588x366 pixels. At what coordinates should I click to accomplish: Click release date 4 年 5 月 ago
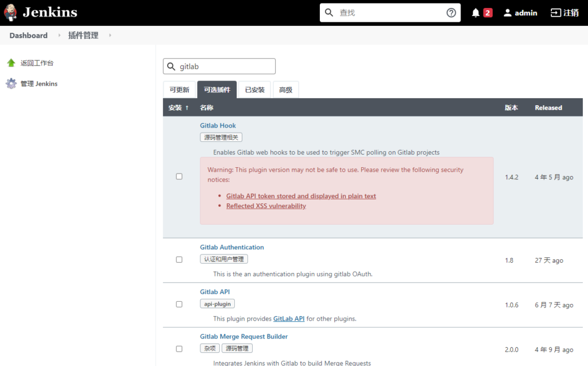554,177
